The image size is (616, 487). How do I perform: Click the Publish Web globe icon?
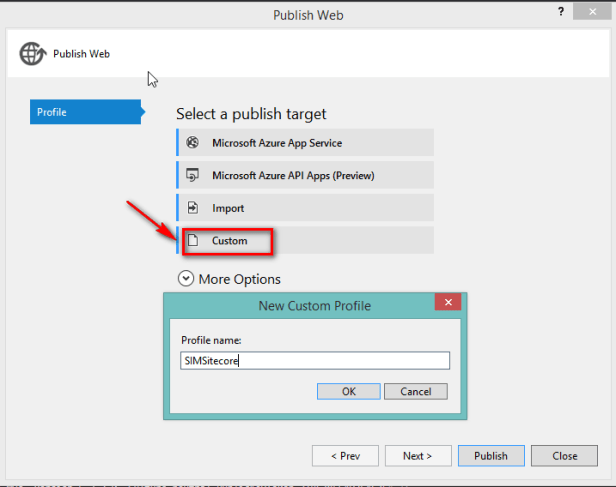33,53
